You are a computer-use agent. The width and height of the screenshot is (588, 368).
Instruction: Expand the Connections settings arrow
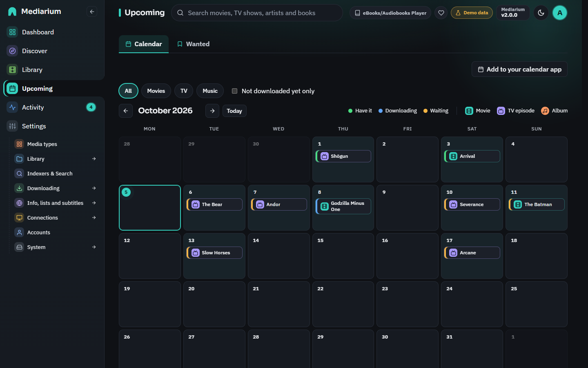[94, 218]
